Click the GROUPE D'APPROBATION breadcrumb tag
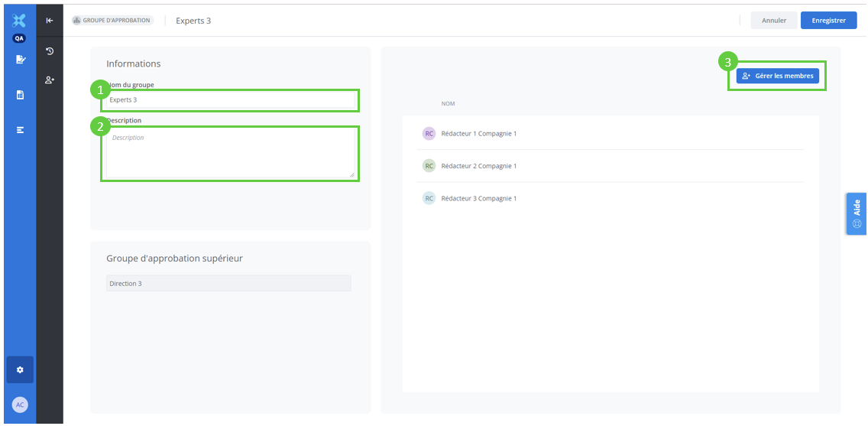The width and height of the screenshot is (868, 426). click(x=112, y=21)
